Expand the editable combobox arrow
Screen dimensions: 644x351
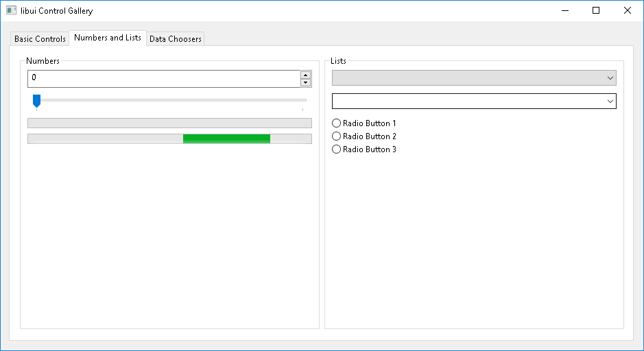point(610,101)
